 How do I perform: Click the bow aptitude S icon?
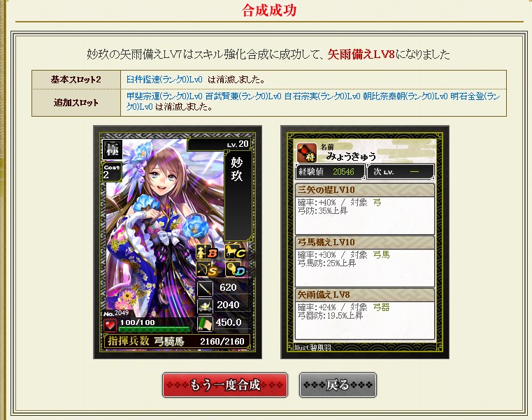(208, 269)
